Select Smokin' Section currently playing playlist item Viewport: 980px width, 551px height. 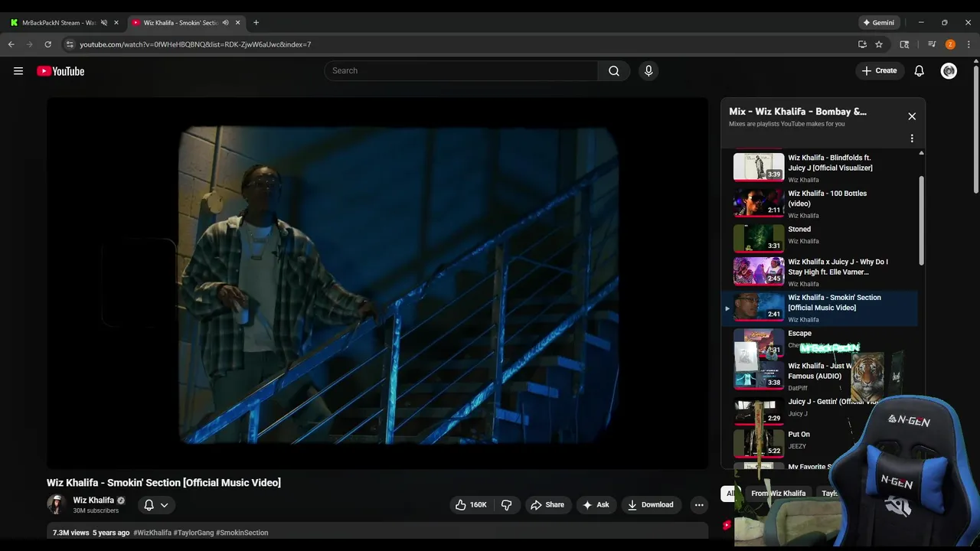pos(819,308)
